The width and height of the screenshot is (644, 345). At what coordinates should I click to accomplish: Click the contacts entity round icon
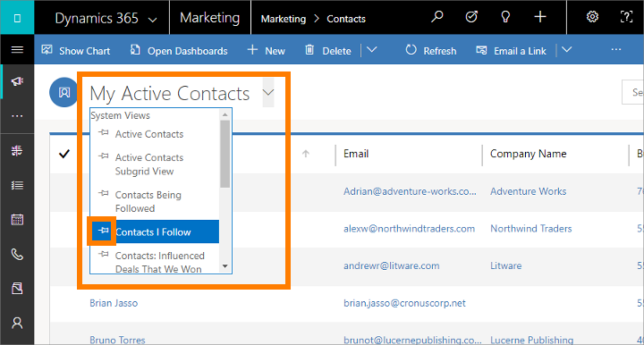(x=64, y=92)
